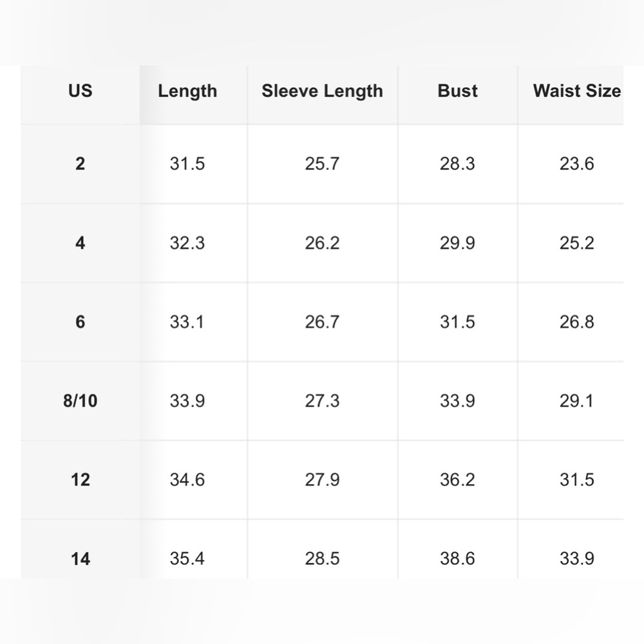
Task: Select the US size 12 row label
Action: (x=80, y=480)
